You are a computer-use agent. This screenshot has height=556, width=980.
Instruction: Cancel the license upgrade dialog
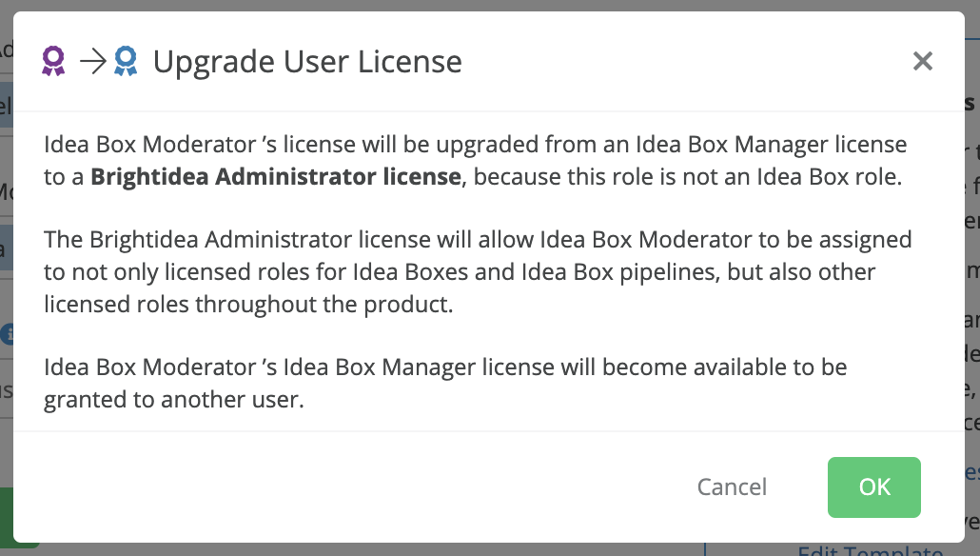click(732, 487)
